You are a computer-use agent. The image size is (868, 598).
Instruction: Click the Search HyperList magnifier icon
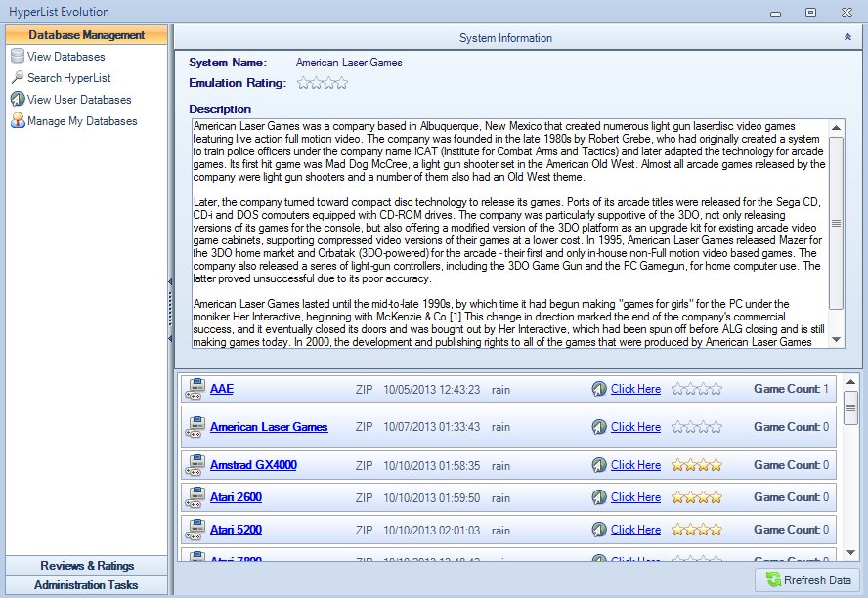[x=17, y=78]
